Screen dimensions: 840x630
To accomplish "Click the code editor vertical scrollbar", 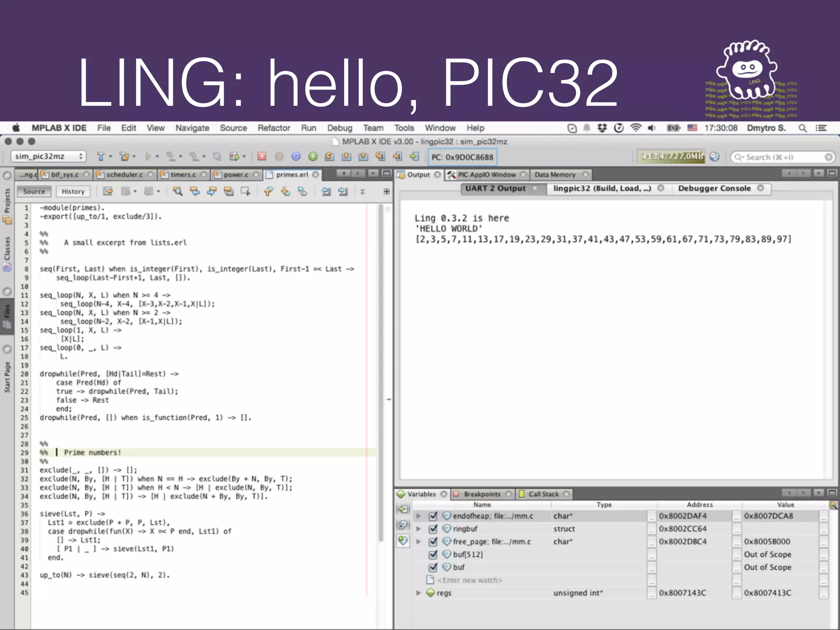I will (x=381, y=373).
